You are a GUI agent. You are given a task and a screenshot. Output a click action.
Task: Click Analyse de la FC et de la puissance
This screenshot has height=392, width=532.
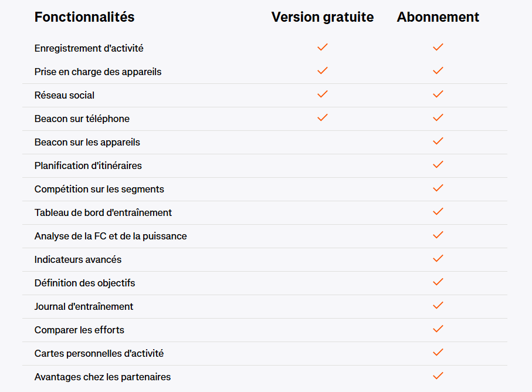point(110,236)
